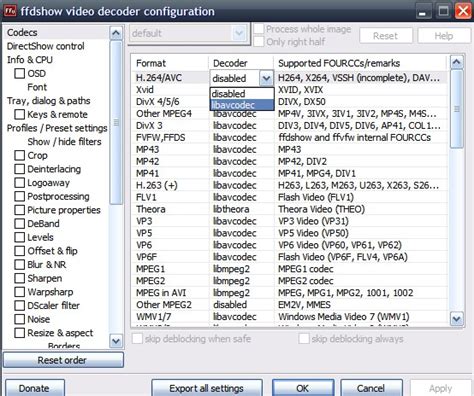The width and height of the screenshot is (474, 396).
Task: Click the Donate button
Action: (x=34, y=388)
